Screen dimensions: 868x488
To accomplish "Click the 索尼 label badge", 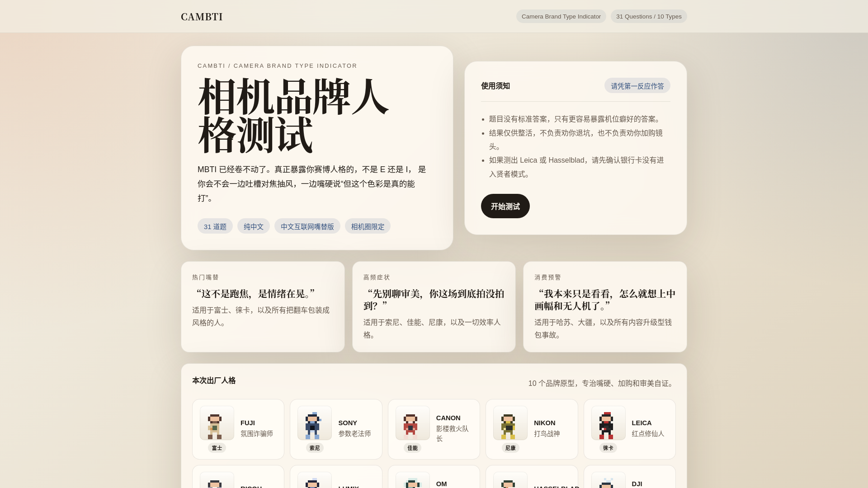I will click(315, 448).
